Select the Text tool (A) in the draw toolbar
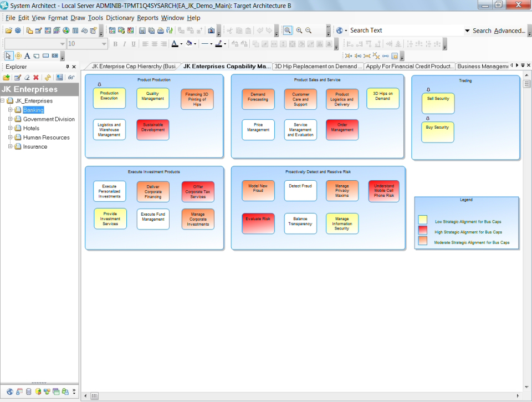This screenshot has height=402, width=532. tap(27, 55)
